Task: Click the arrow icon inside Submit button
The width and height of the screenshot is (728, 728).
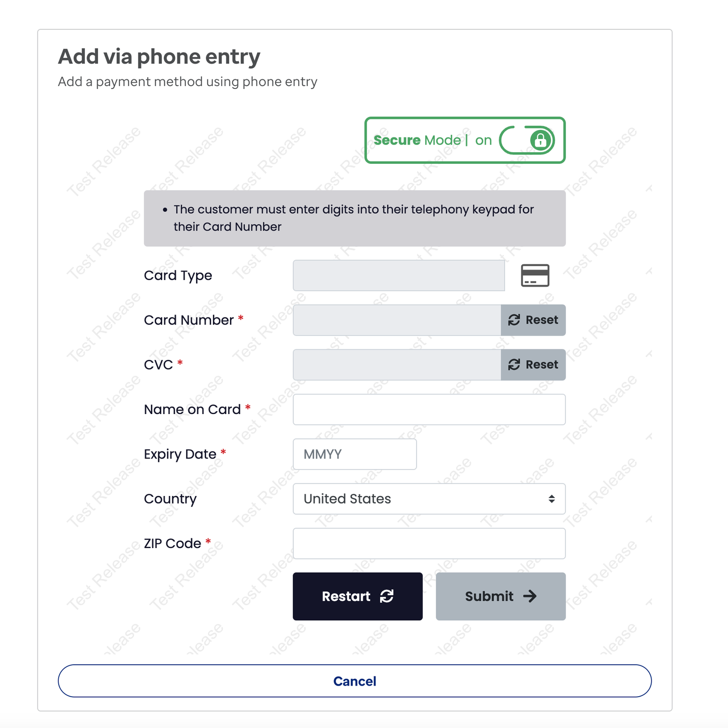Action: pyautogui.click(x=530, y=597)
